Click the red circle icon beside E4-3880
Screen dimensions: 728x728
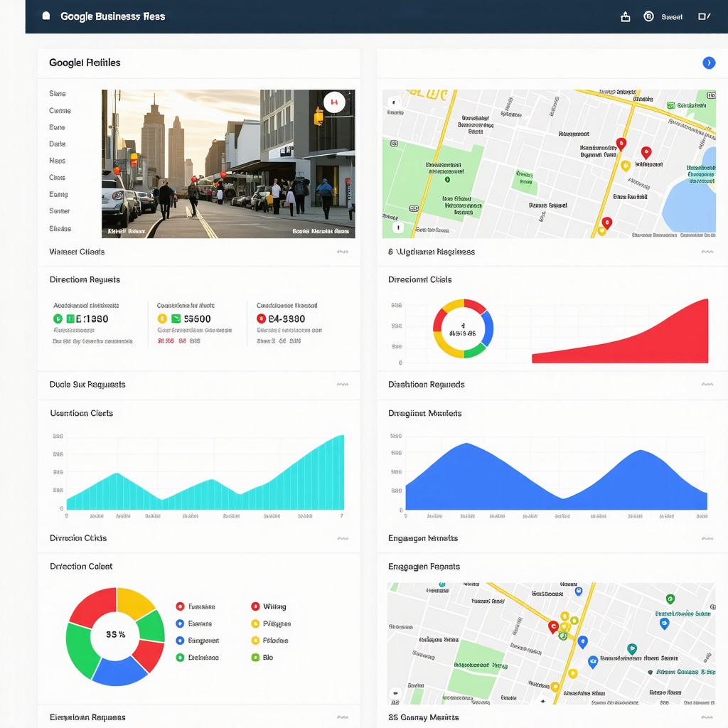click(261, 318)
